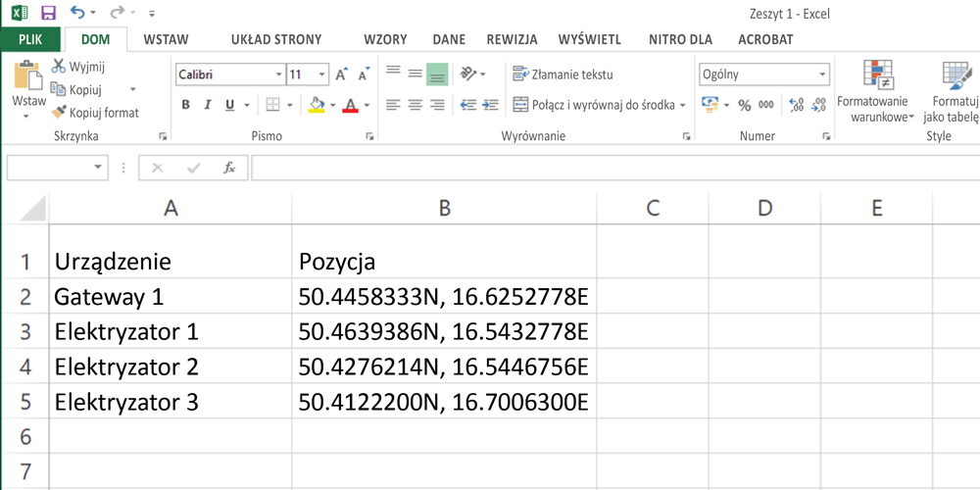Open the Calibri font name dropdown

[x=278, y=74]
